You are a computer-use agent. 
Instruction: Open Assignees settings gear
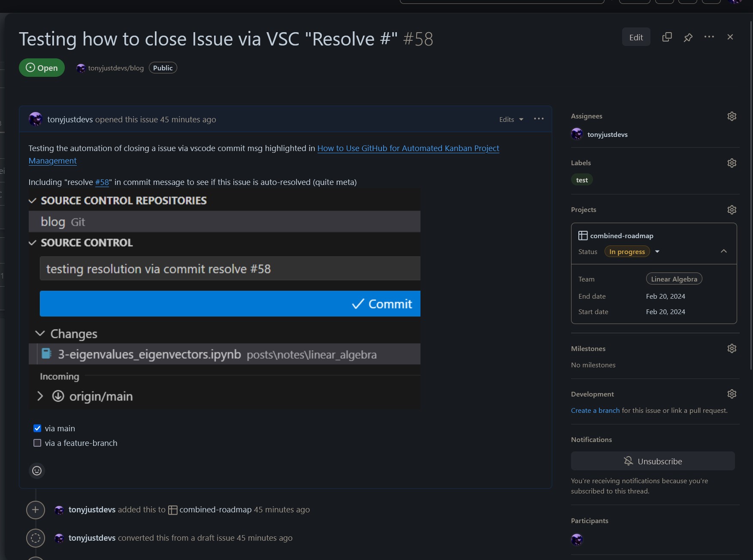tap(732, 116)
